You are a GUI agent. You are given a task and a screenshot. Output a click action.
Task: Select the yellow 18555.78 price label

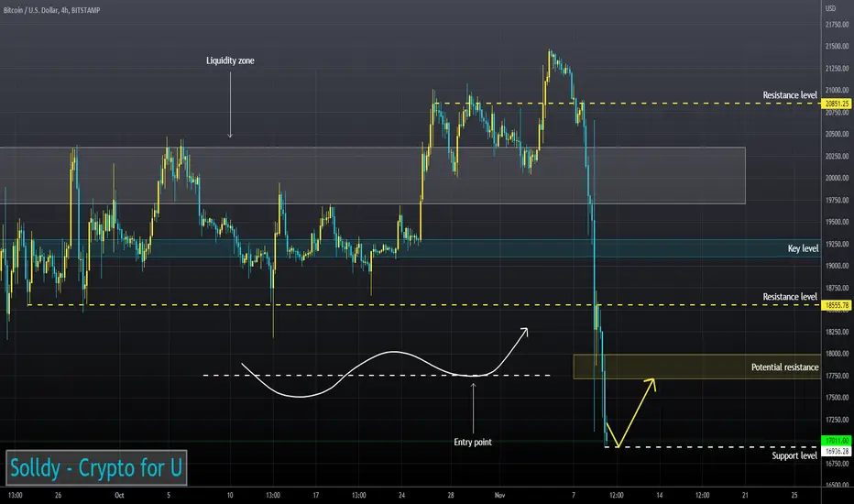836,305
